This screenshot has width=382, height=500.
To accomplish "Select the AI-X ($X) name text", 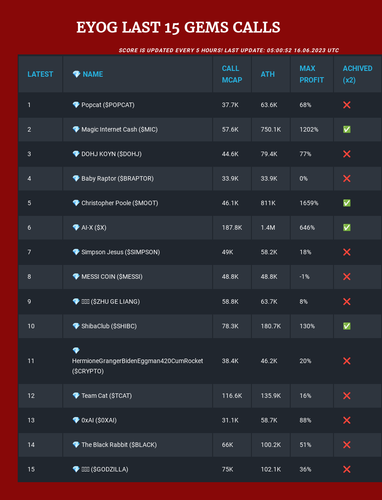I will coord(94,228).
